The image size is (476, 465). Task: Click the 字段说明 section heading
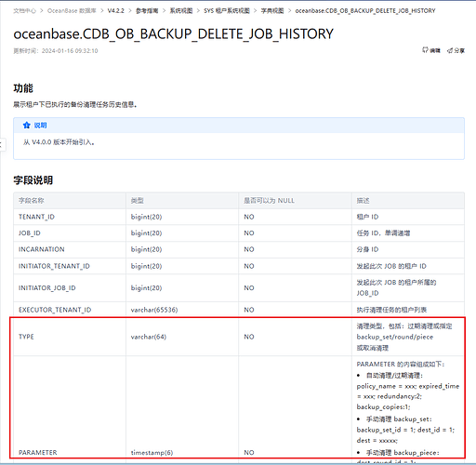point(33,180)
